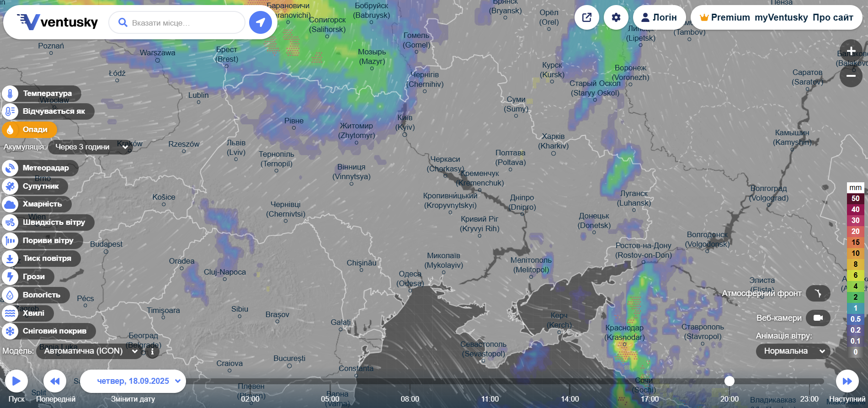Select the Швидкість вітру layer
This screenshot has height=408, width=868.
(48, 223)
